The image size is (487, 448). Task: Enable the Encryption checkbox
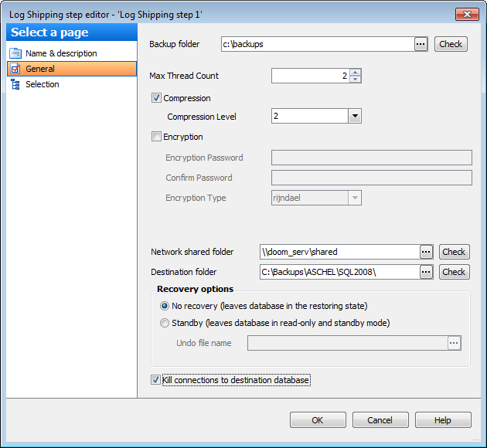(x=156, y=137)
